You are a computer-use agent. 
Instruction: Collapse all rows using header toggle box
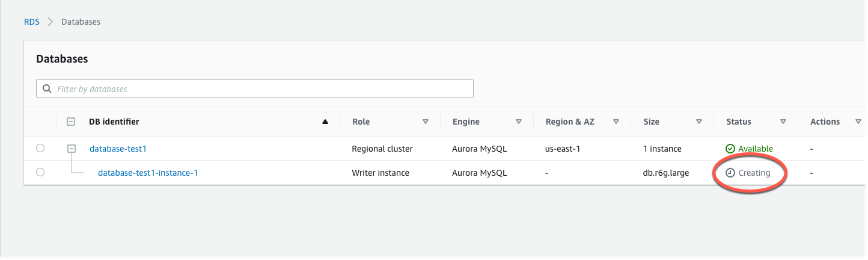click(71, 122)
